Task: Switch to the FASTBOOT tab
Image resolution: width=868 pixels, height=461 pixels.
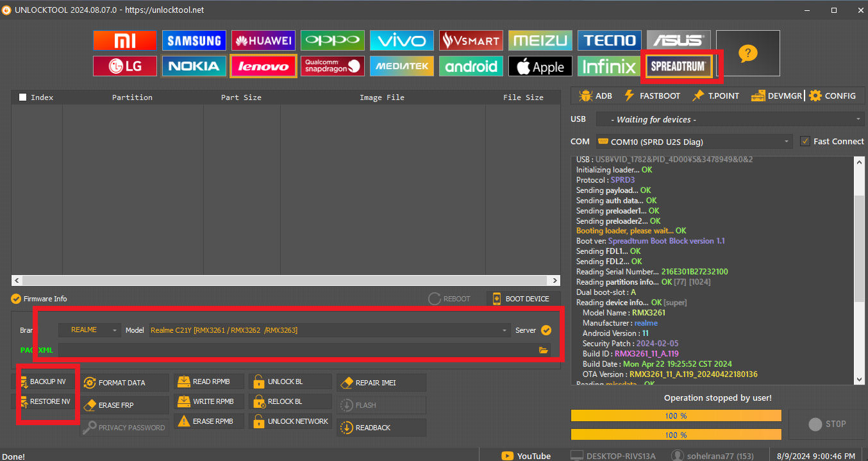Action: pyautogui.click(x=652, y=96)
